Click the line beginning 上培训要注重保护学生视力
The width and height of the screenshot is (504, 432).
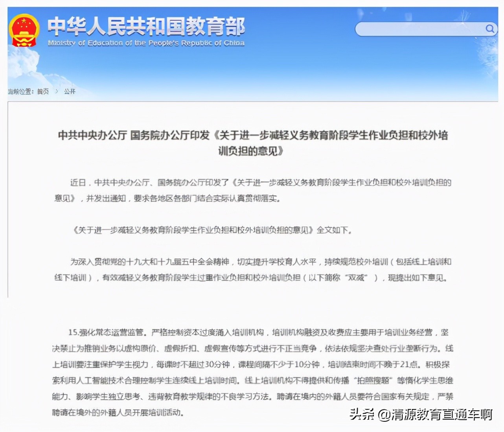pyautogui.click(x=251, y=364)
